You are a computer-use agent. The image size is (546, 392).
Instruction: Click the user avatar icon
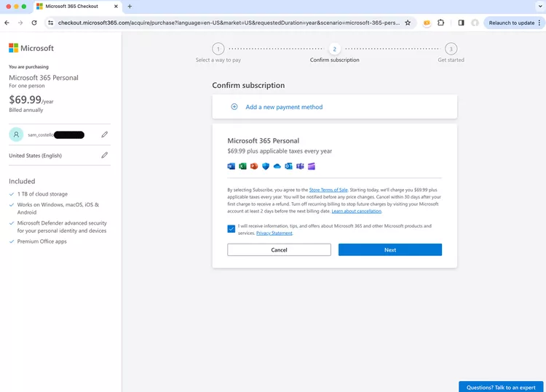click(16, 135)
